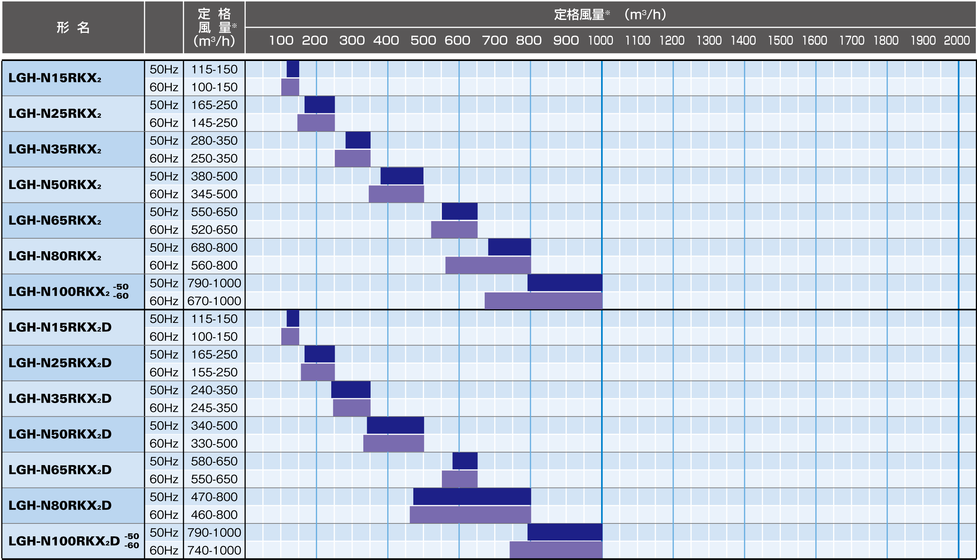Select the LGH-N25RKX₂ model row label

(55, 114)
